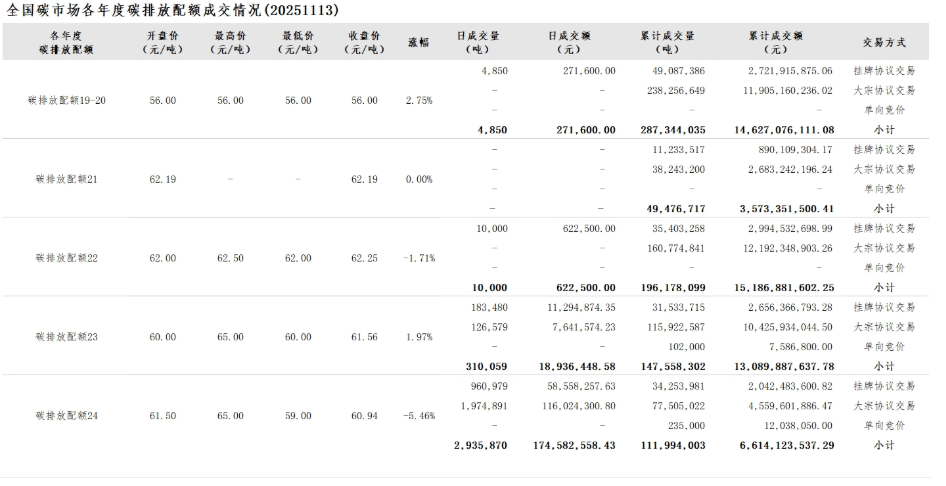Click subtotal cumulative amount 14,627,076,111.08

(x=776, y=130)
